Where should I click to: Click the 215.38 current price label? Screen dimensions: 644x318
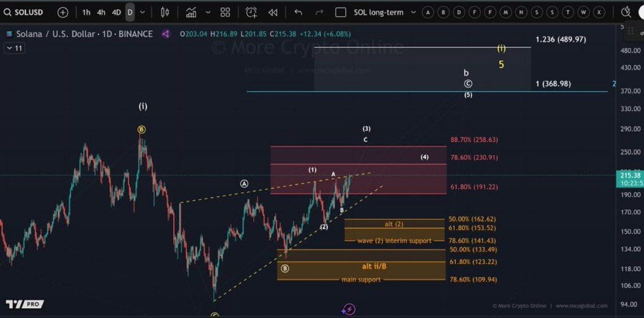630,176
